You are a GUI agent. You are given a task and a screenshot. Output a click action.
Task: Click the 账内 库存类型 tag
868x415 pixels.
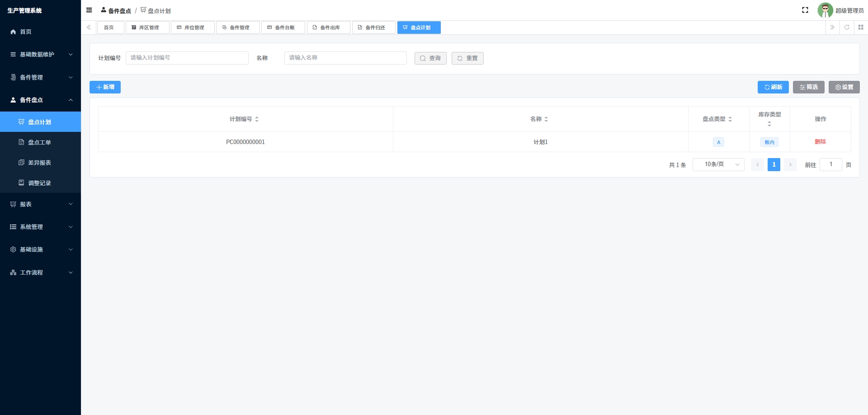(769, 142)
